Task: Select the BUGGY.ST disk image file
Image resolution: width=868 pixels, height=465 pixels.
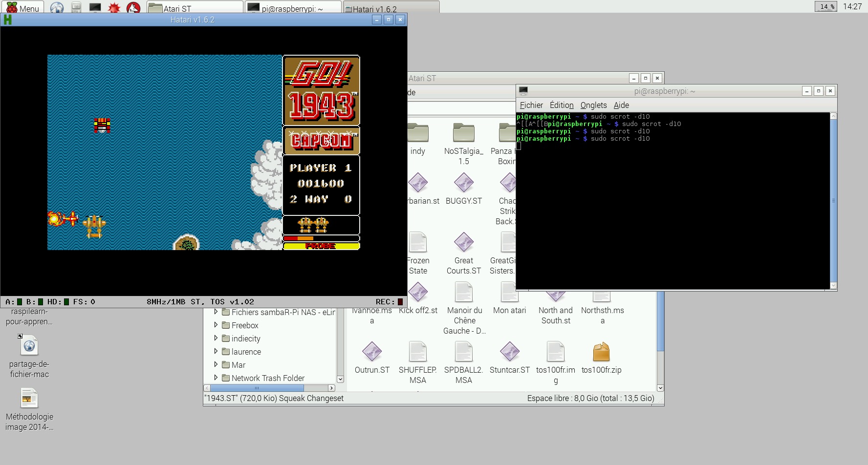Action: tap(464, 183)
